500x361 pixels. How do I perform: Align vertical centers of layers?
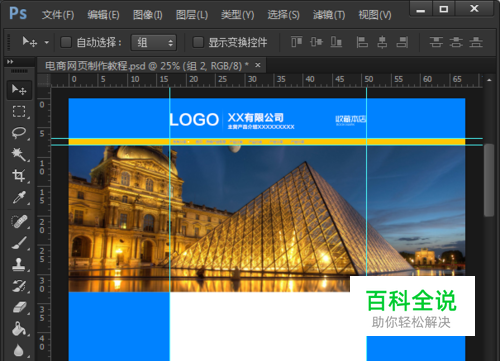click(316, 42)
